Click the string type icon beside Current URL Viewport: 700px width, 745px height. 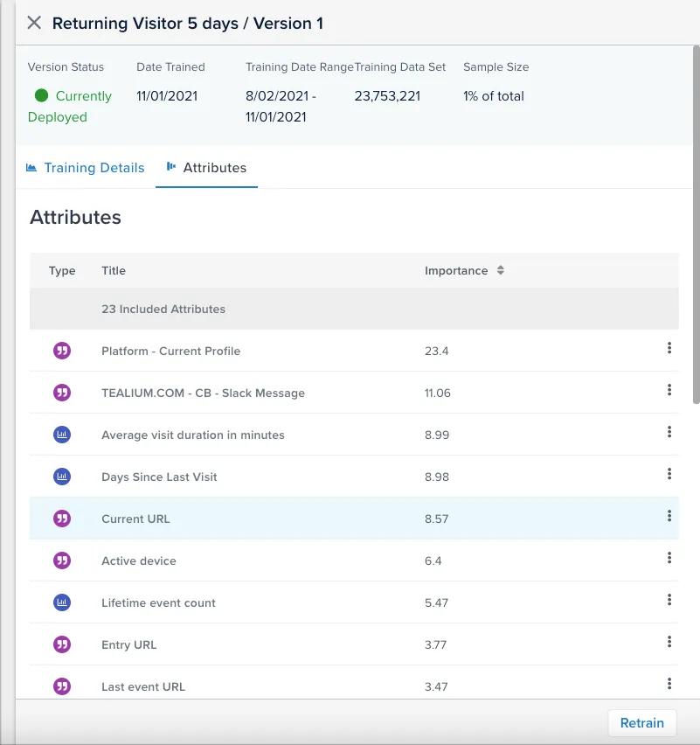[62, 519]
